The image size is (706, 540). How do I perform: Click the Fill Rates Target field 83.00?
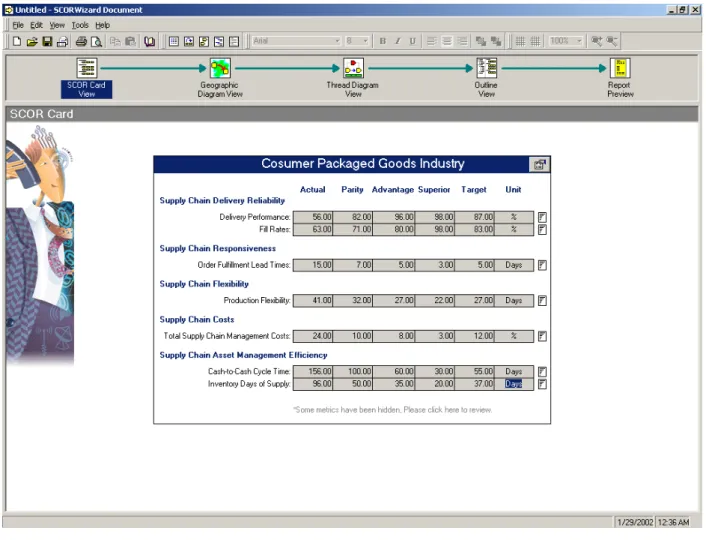click(x=475, y=230)
